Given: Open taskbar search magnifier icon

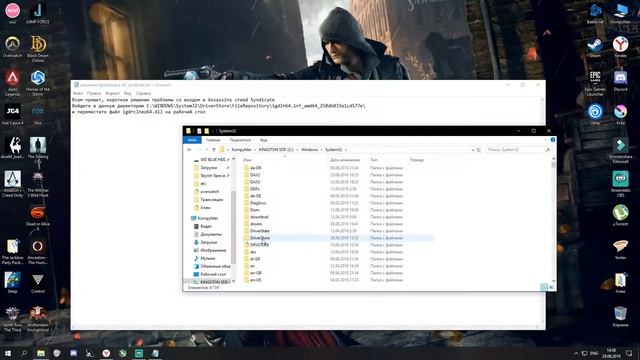Looking at the screenshot, I should click(24, 353).
